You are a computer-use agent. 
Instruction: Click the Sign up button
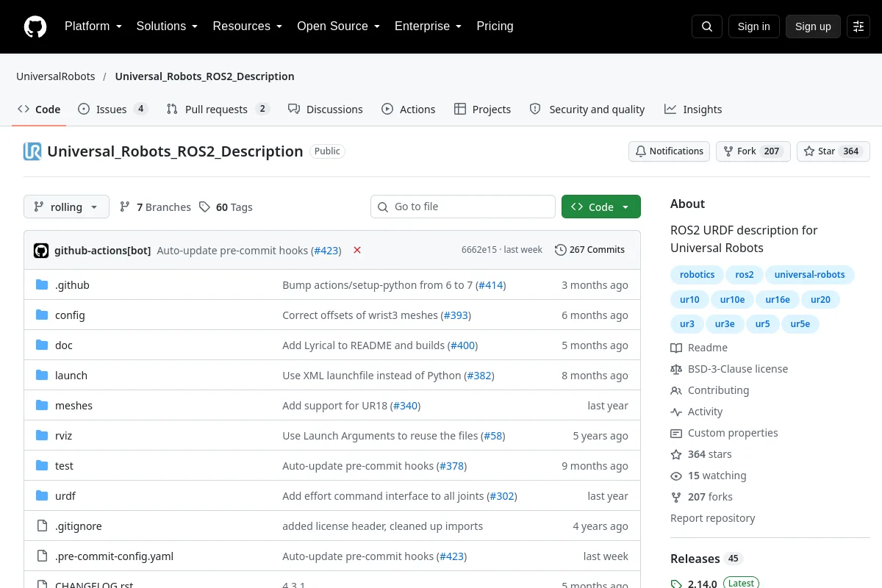coord(813,26)
